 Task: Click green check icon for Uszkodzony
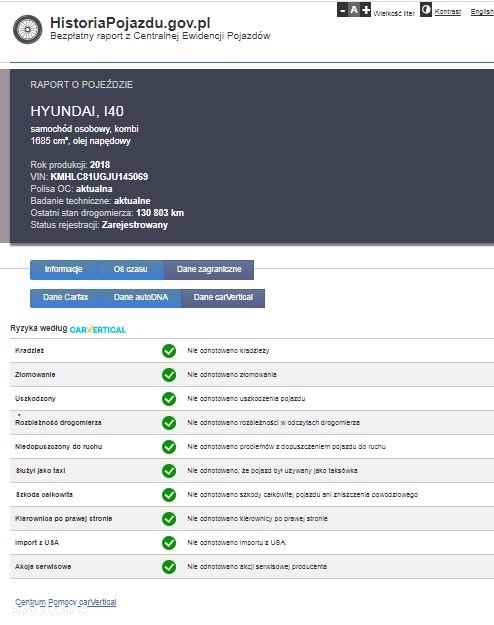click(x=169, y=399)
